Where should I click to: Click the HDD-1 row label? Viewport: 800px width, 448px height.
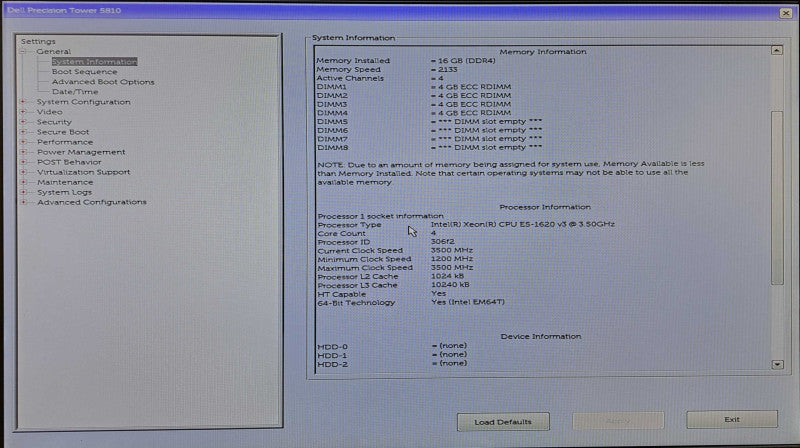[333, 355]
